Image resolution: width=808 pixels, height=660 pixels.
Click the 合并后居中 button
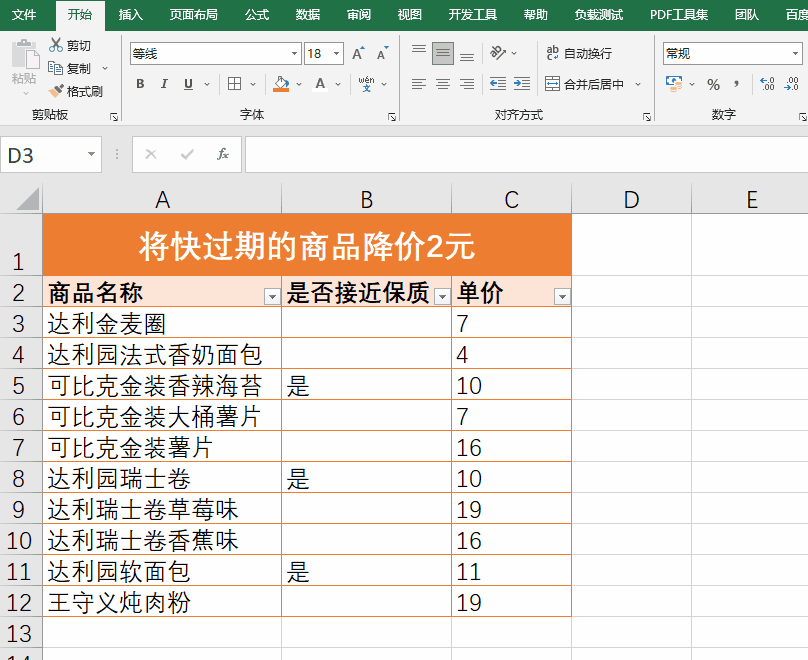click(584, 84)
